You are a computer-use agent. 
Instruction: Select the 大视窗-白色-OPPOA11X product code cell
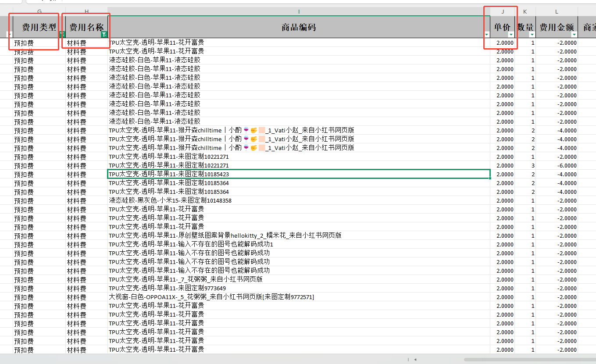(299, 297)
